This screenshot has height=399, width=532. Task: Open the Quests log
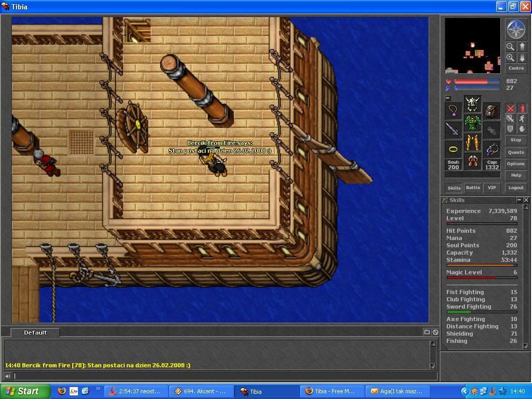[516, 152]
